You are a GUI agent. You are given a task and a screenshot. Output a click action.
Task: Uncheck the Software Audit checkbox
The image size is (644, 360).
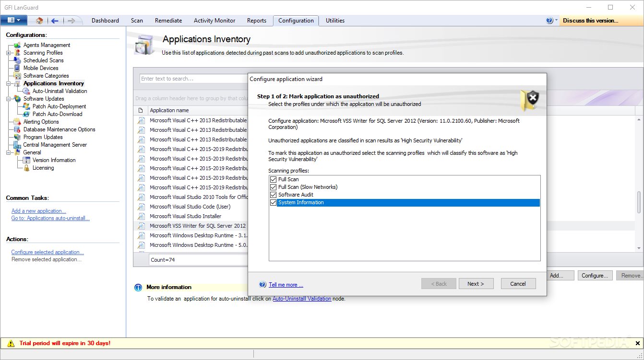(274, 195)
